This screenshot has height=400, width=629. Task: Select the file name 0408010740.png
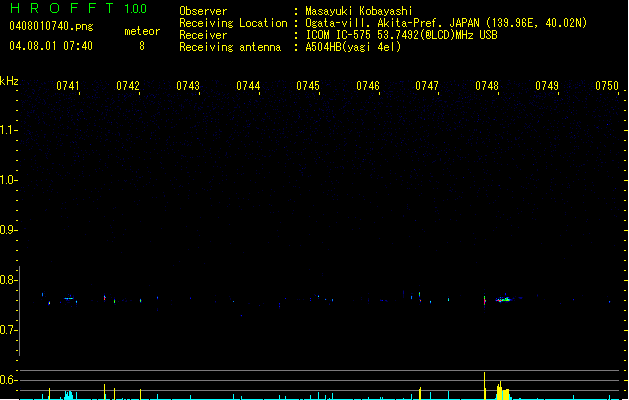[x=51, y=26]
